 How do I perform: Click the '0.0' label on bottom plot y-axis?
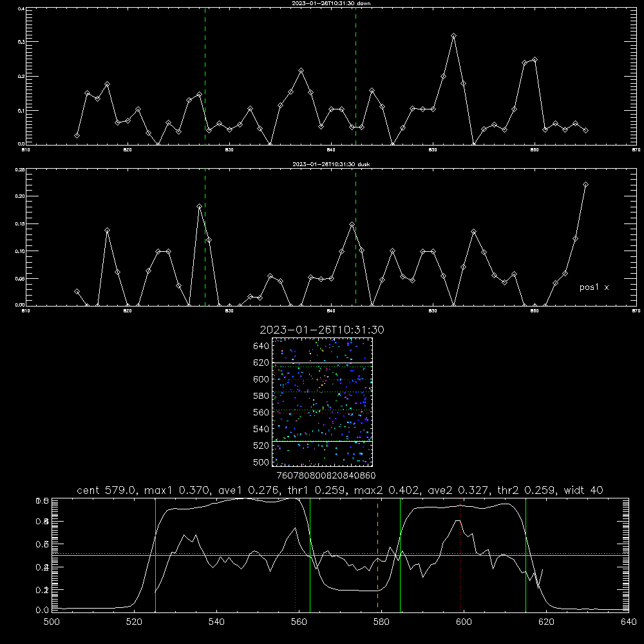(43, 611)
